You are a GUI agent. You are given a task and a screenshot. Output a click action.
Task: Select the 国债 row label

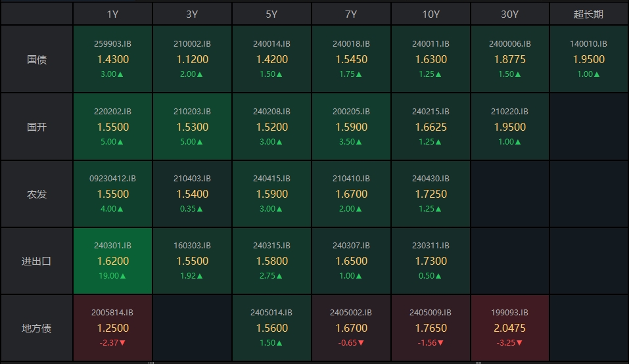coord(37,59)
